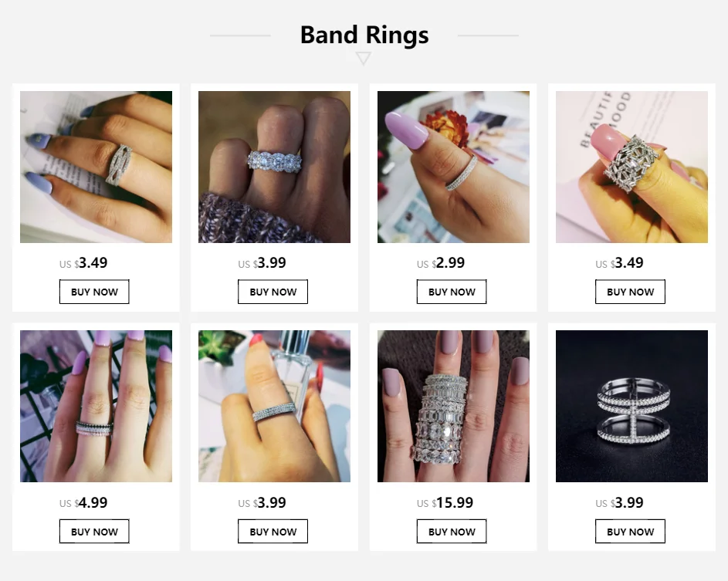The height and width of the screenshot is (581, 728).
Task: Click BUY NOW under the $15.99 ring
Action: [x=452, y=532]
